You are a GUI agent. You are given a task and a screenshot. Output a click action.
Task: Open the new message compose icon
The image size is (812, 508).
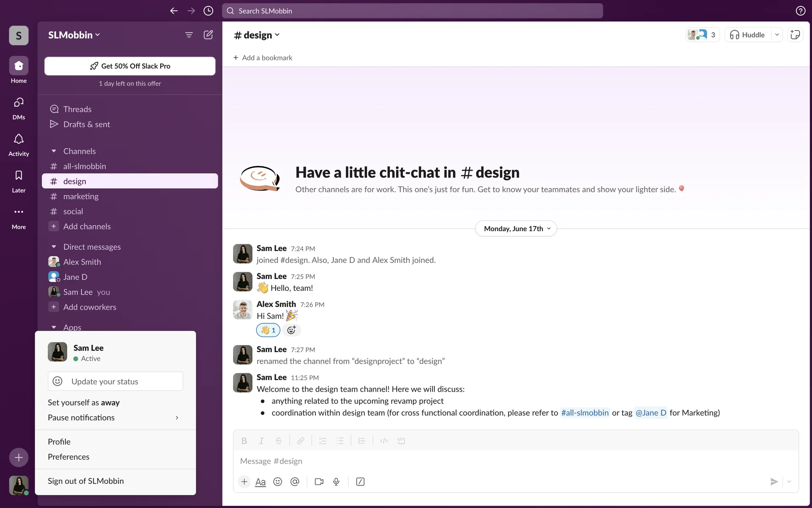(208, 35)
